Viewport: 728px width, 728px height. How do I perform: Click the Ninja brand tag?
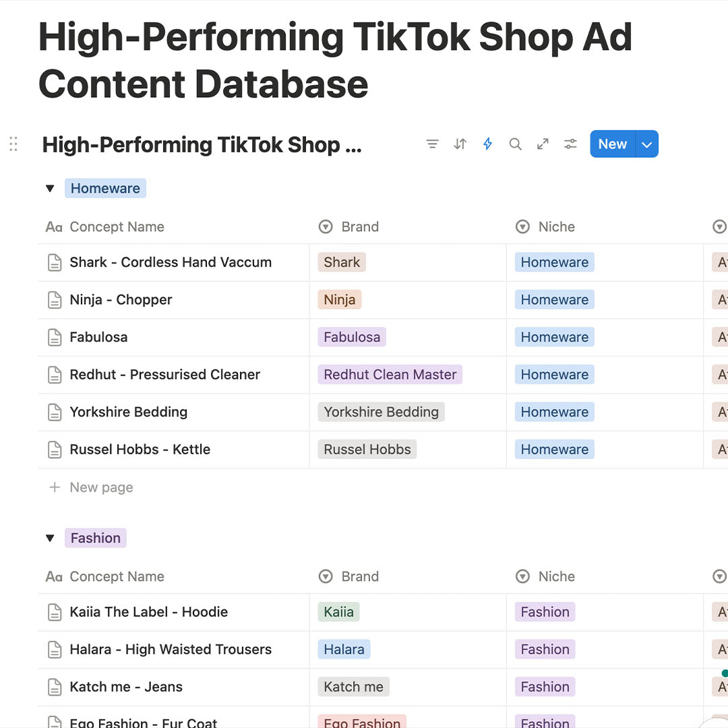[x=339, y=300]
